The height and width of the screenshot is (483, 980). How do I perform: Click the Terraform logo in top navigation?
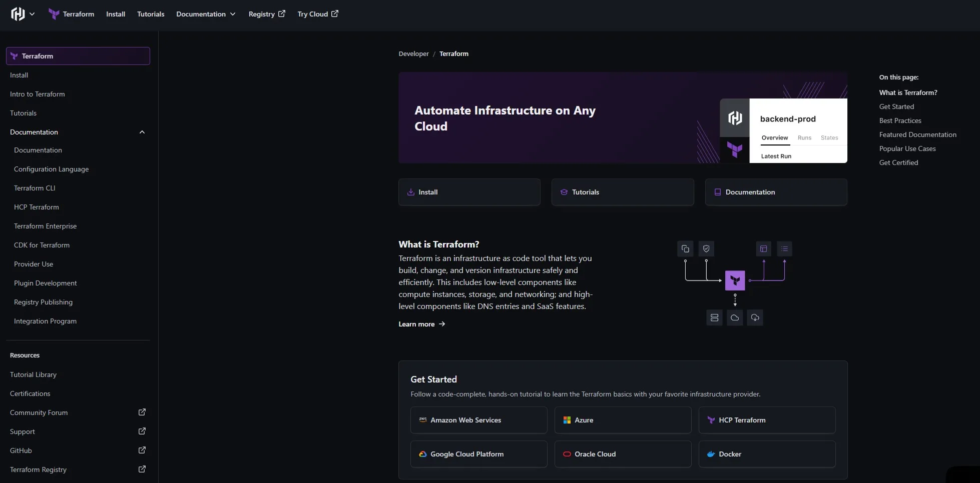(54, 14)
